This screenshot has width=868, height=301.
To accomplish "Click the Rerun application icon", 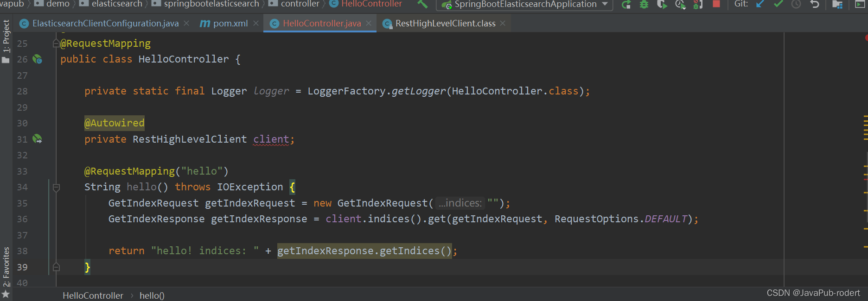I will point(626,5).
